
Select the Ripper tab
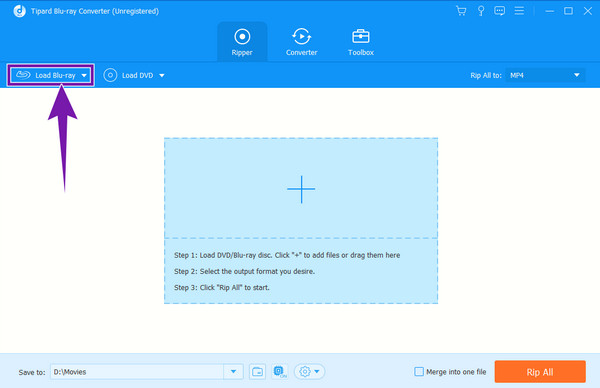click(x=242, y=42)
